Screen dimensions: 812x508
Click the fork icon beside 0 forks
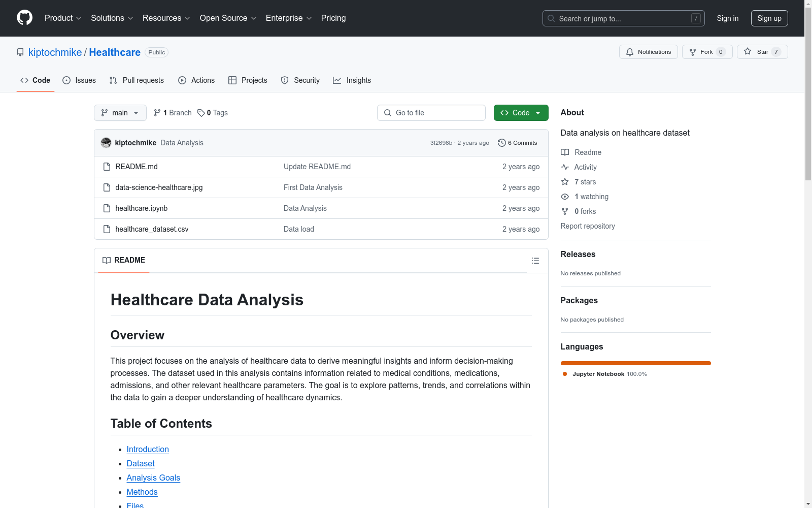[565, 211]
